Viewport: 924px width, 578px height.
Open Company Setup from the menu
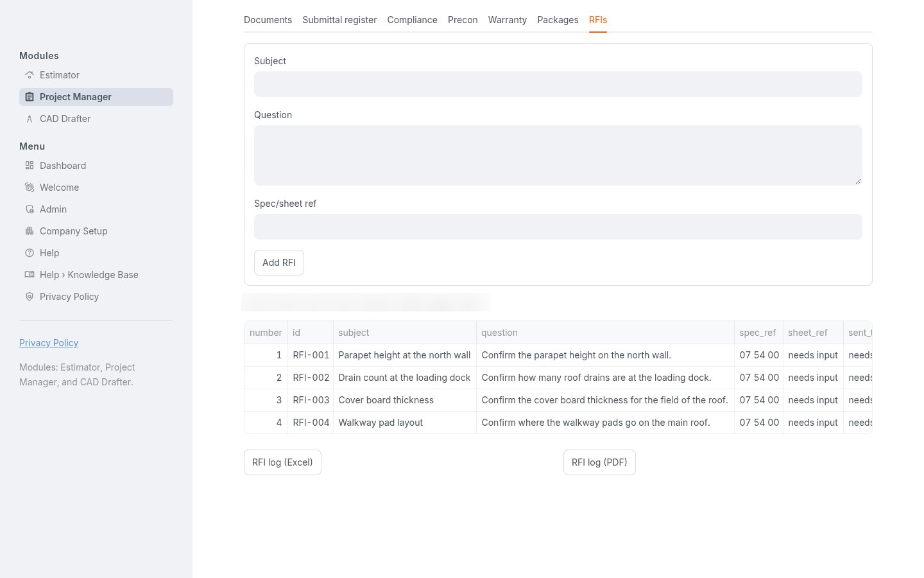[96, 231]
